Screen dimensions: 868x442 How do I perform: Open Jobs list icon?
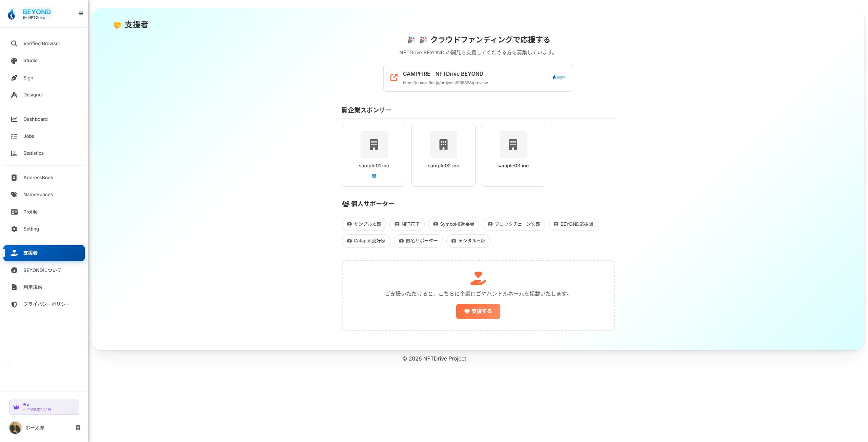click(14, 136)
